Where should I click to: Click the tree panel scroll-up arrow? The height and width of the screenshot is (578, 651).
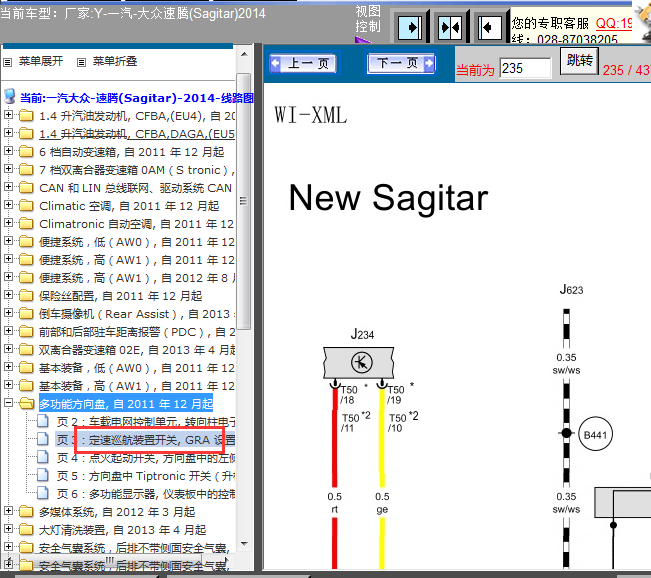pos(244,54)
